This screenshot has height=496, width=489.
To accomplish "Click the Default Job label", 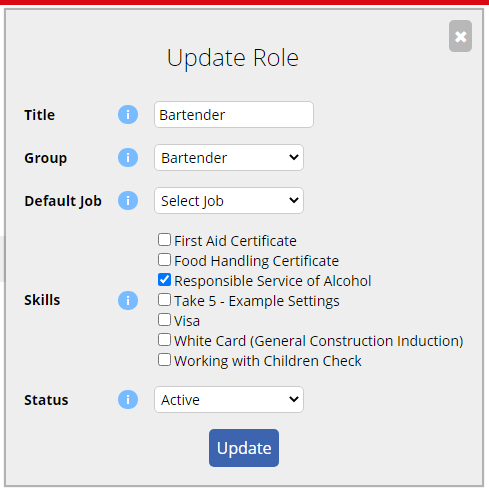I will (x=63, y=201).
